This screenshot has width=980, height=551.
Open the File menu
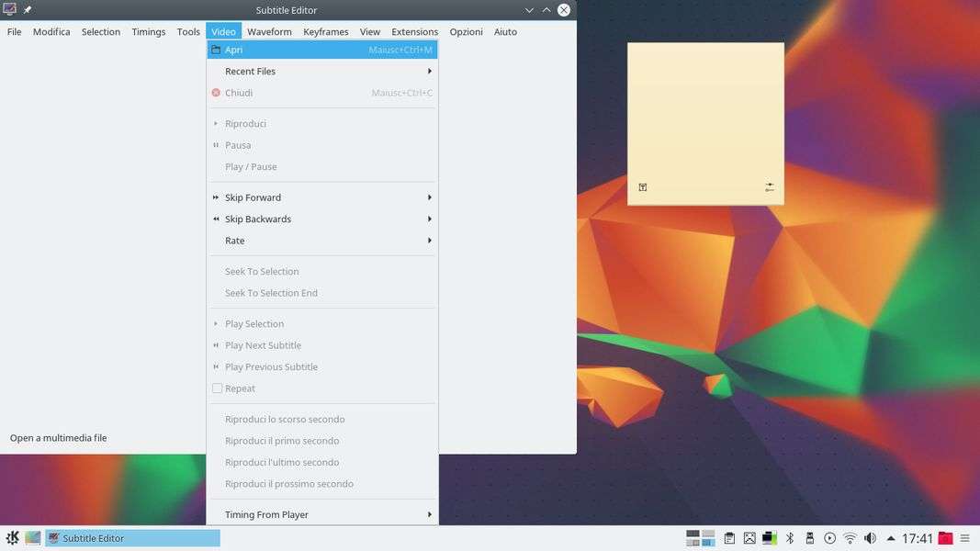(x=14, y=31)
